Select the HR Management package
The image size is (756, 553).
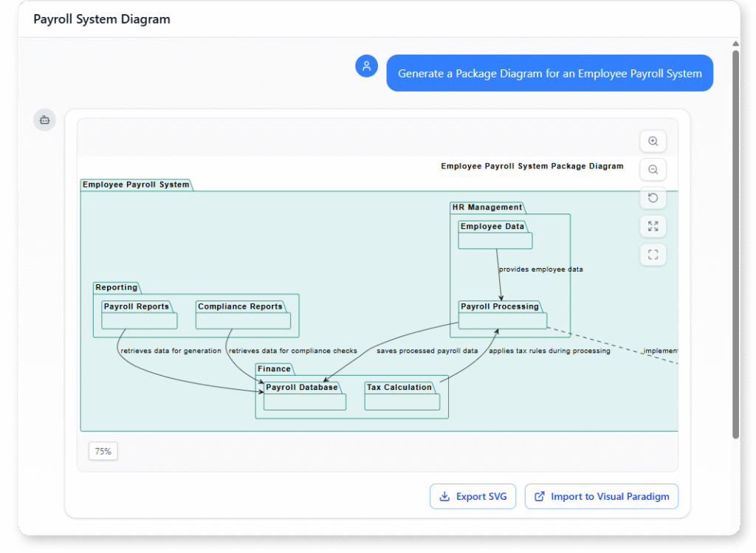point(487,207)
